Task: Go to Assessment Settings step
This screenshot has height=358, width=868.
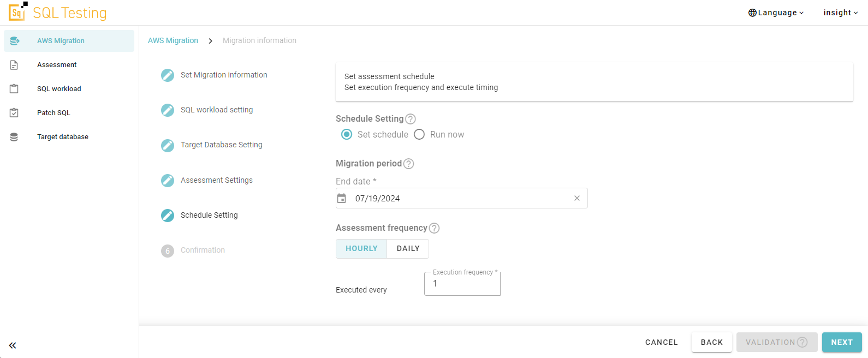Action: [x=217, y=181]
